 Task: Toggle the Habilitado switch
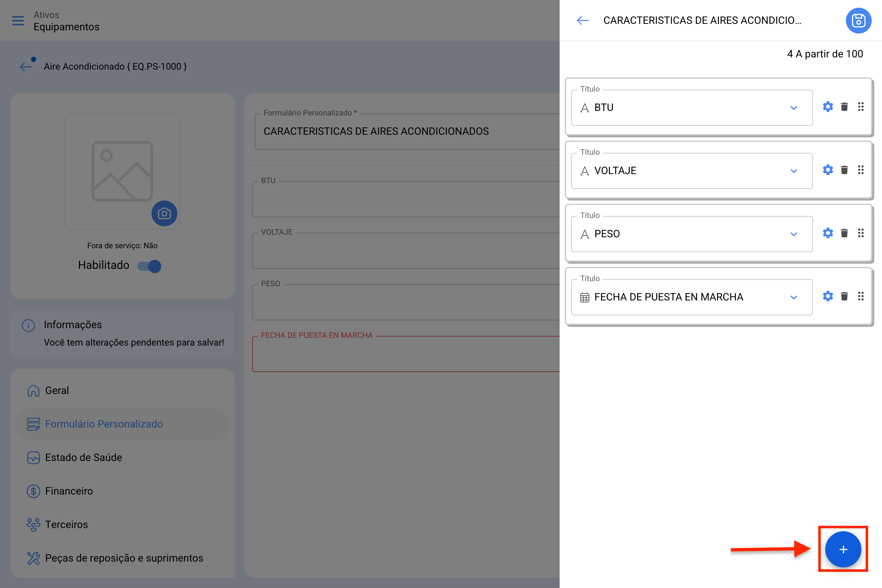(x=149, y=266)
